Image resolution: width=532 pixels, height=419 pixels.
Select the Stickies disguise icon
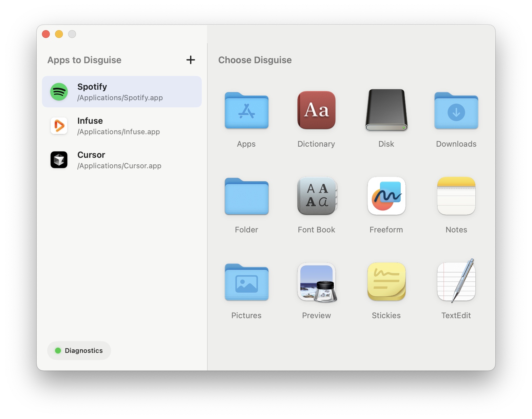point(387,282)
